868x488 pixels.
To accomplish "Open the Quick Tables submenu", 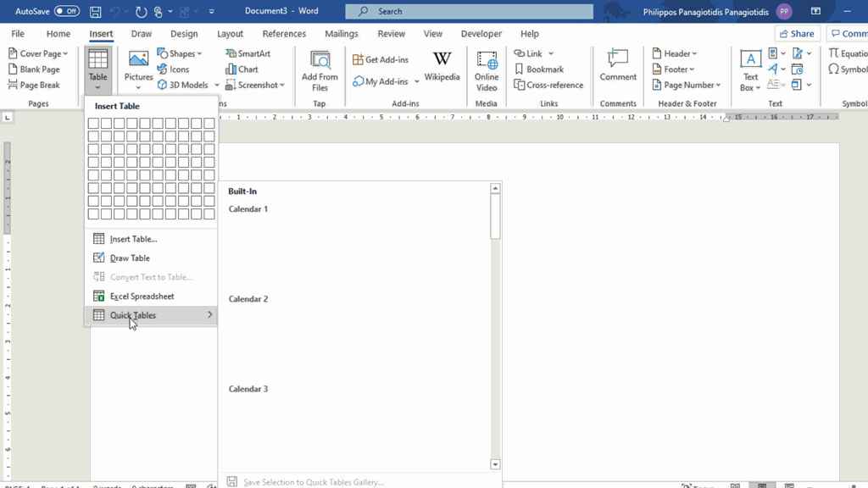I will coord(151,315).
